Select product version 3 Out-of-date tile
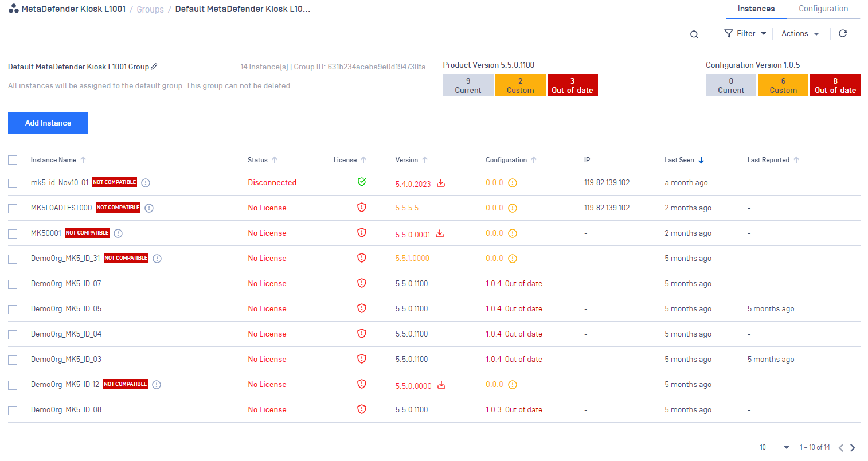Image resolution: width=868 pixels, height=461 pixels. click(572, 85)
